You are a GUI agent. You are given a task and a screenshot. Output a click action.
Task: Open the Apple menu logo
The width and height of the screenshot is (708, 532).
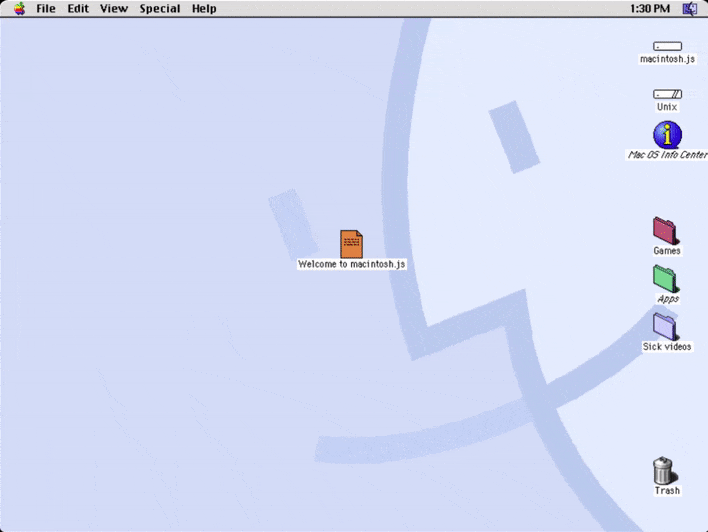click(19, 9)
